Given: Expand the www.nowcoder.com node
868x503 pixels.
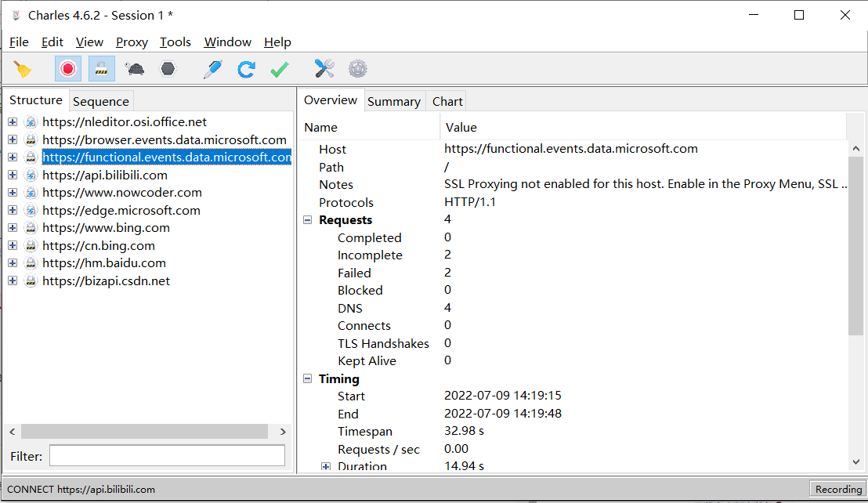Looking at the screenshot, I should tap(13, 193).
